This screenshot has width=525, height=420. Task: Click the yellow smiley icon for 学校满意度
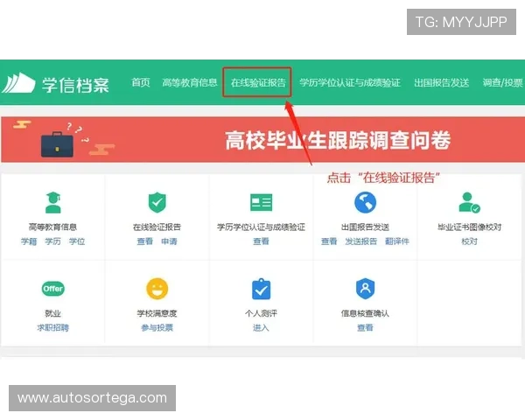157,289
